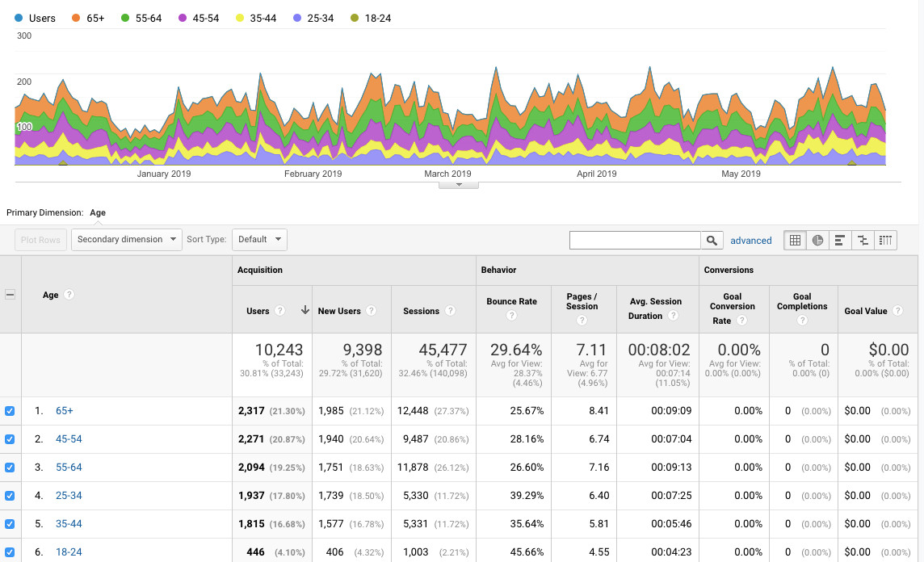
Task: Open the advanced filter link
Action: click(x=751, y=241)
